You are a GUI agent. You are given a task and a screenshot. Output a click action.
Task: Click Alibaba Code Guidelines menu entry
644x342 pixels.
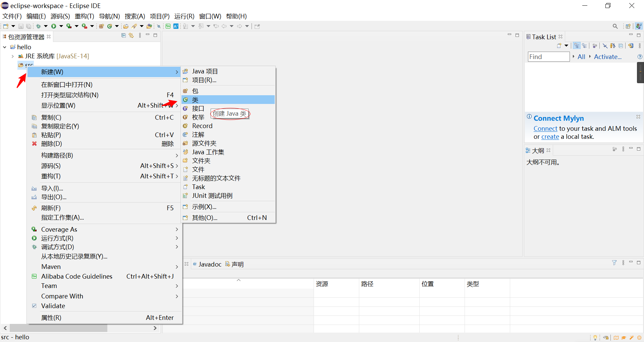104,276
